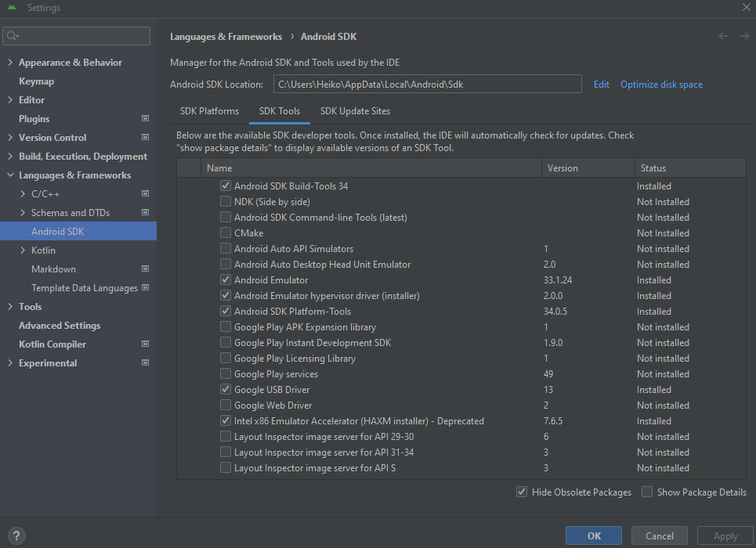Enable Show Package Details checkbox

coord(647,492)
